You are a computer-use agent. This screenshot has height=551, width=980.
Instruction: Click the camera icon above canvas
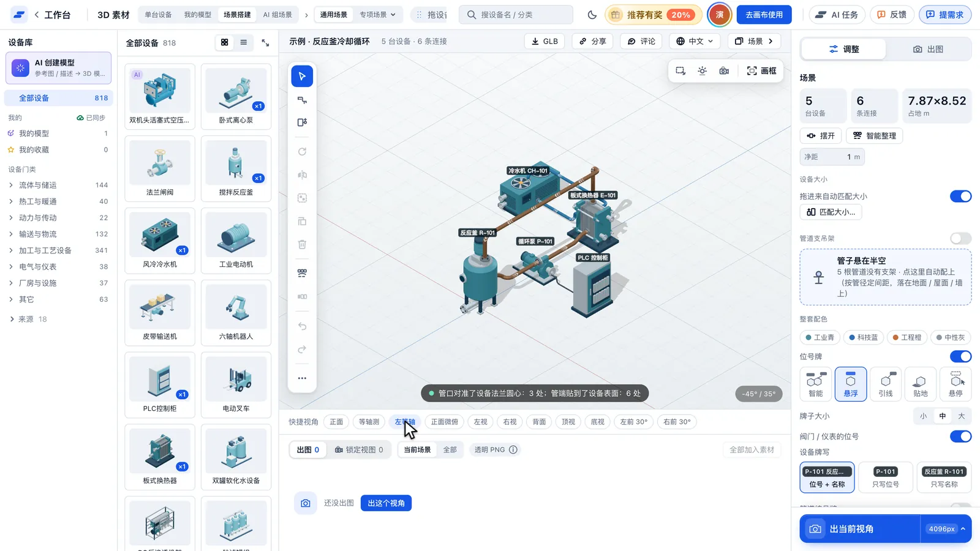click(x=724, y=71)
